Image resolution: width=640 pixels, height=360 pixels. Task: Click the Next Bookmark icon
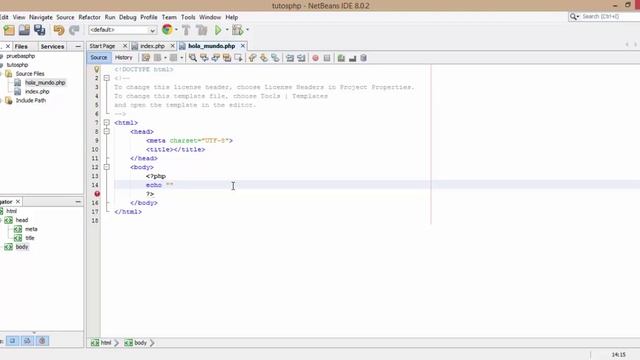pos(264,58)
